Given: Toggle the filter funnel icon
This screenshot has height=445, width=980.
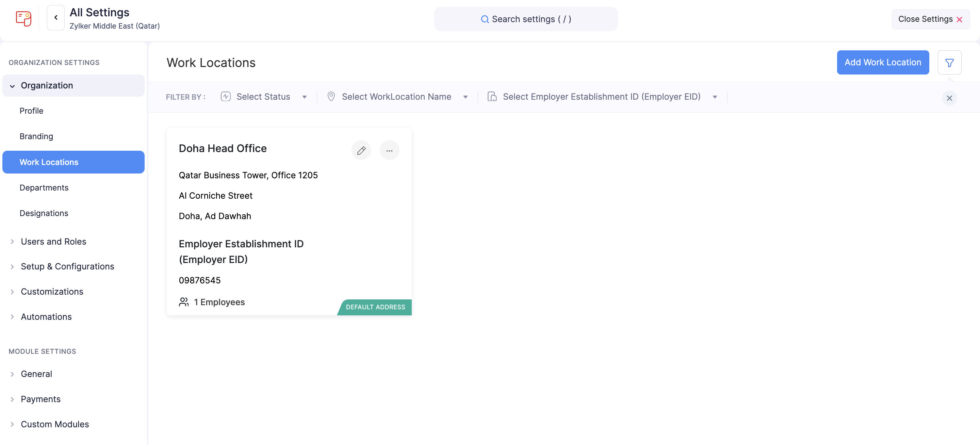Looking at the screenshot, I should 949,63.
